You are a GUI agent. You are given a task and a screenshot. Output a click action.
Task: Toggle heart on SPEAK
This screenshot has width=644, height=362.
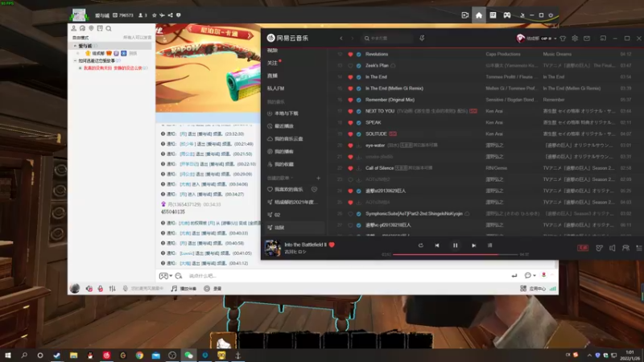(350, 123)
